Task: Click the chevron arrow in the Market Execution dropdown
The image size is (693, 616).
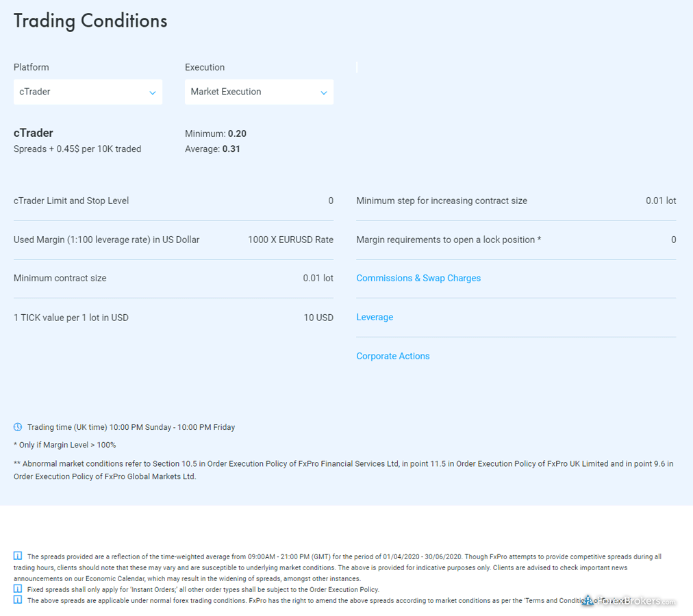Action: pos(324,93)
